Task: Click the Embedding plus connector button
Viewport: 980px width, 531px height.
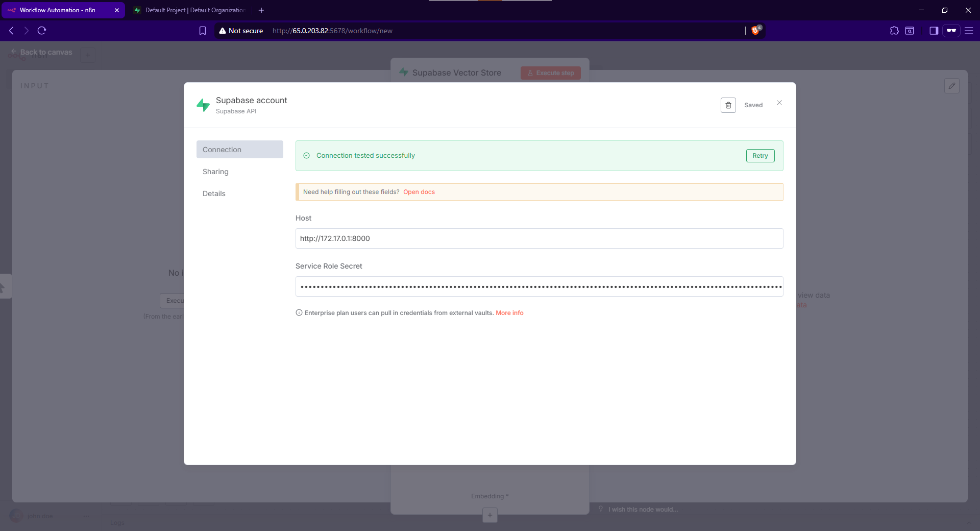Action: pos(489,515)
